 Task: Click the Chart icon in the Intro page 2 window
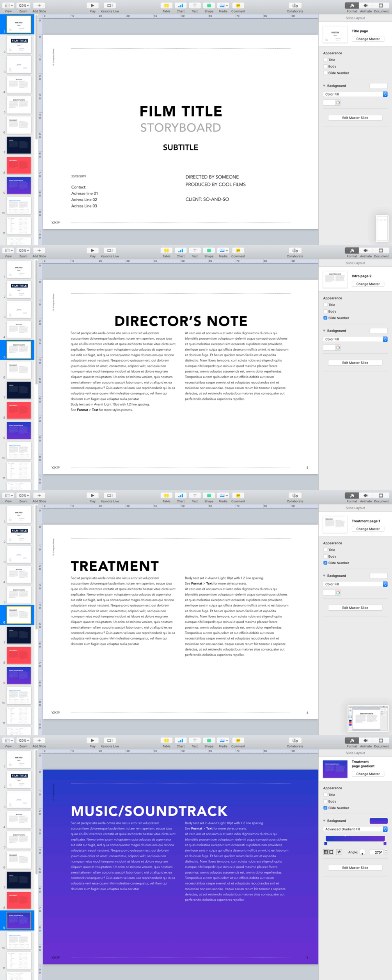point(180,251)
